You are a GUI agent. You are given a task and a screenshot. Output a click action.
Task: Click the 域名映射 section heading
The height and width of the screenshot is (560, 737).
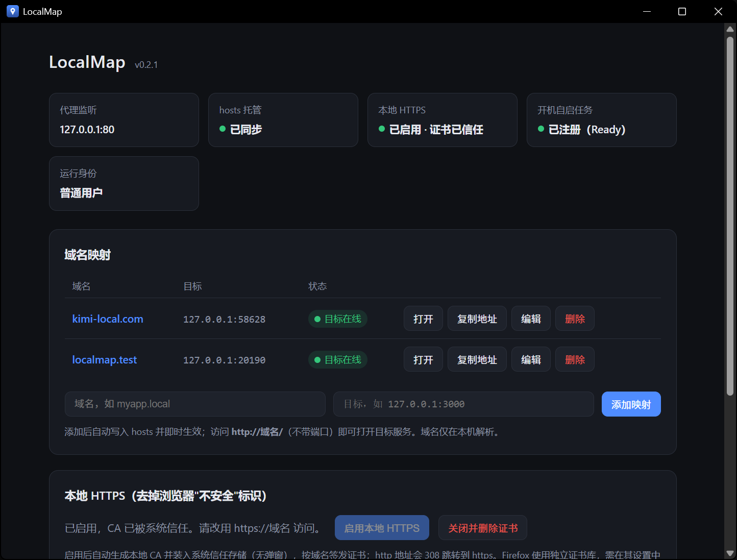(x=88, y=255)
